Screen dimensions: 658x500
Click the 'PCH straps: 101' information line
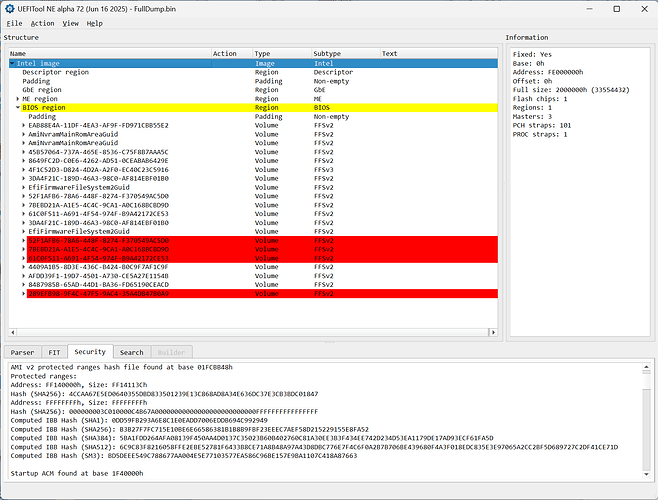[x=542, y=125]
